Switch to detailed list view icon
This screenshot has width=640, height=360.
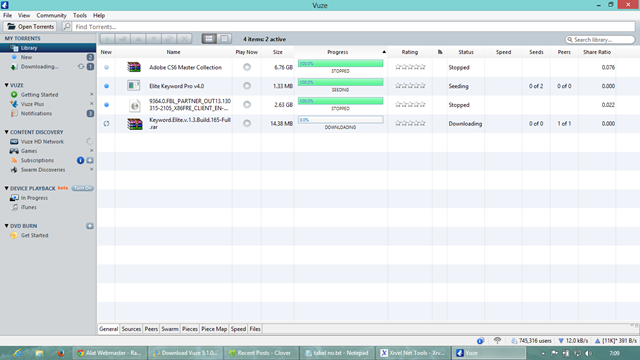pos(209,39)
